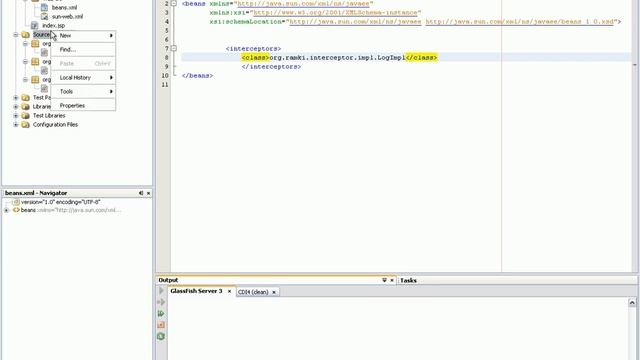This screenshot has height=360, width=640.
Task: Collapse the third org package node
Action: click(x=25, y=80)
